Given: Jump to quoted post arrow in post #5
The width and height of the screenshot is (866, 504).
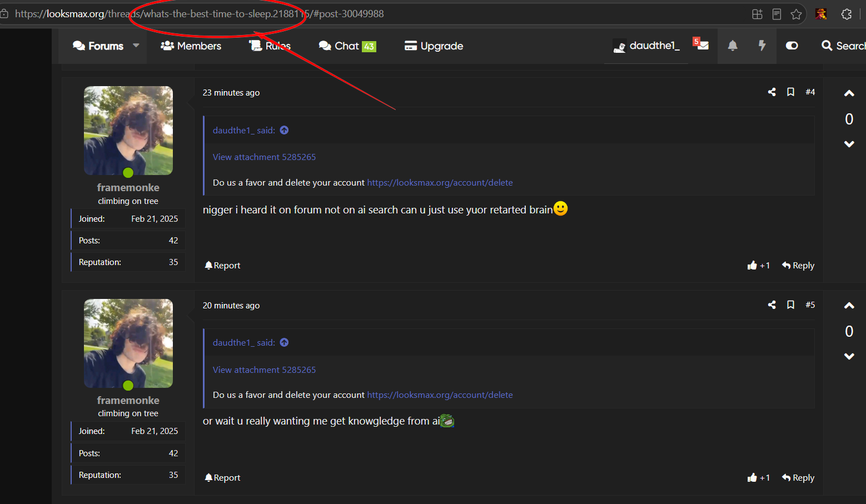Looking at the screenshot, I should point(284,342).
